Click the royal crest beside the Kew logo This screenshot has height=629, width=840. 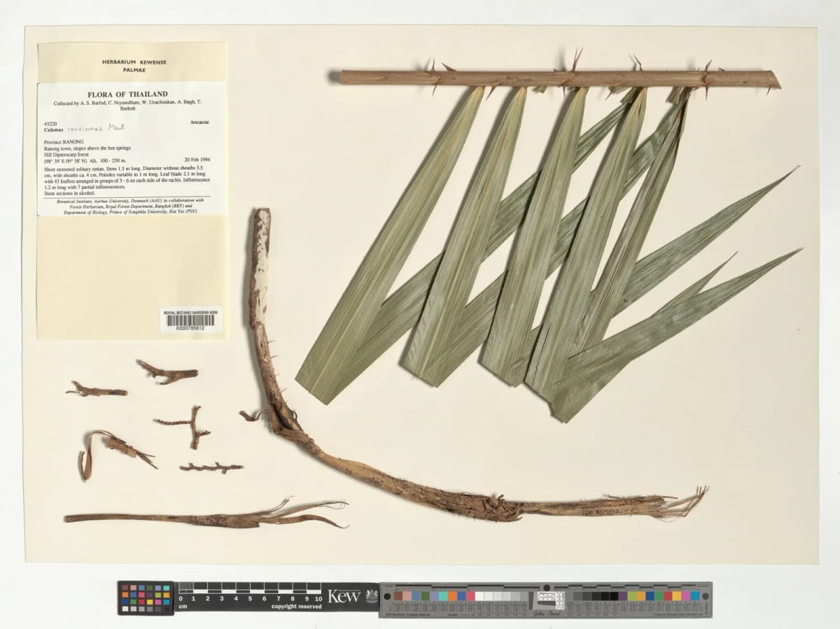(x=371, y=597)
